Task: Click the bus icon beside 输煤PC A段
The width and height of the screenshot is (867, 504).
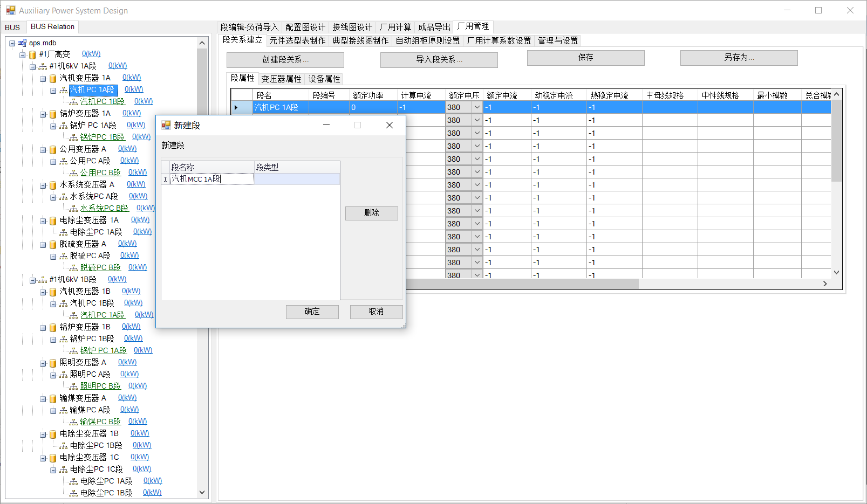Action: click(x=63, y=410)
